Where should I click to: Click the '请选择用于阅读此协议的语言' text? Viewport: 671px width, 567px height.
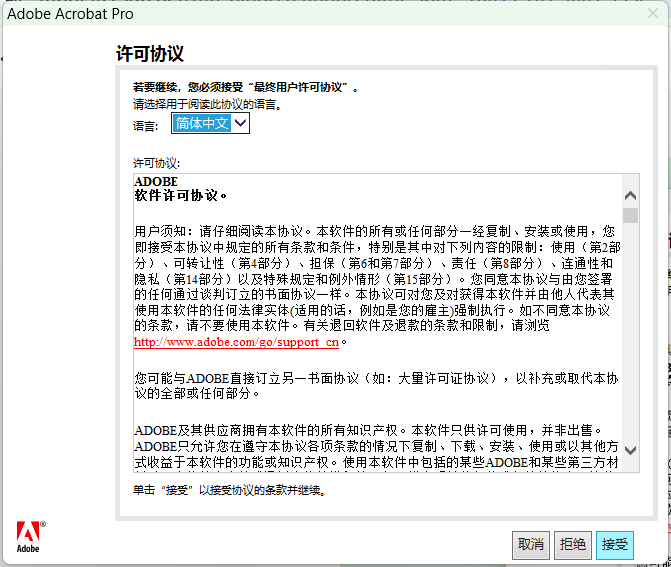pyautogui.click(x=207, y=104)
